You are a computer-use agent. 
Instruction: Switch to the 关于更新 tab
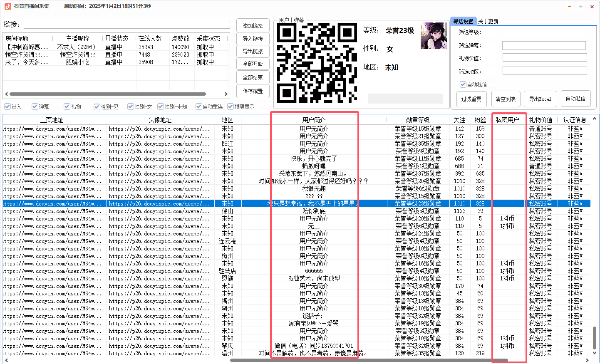coord(488,21)
